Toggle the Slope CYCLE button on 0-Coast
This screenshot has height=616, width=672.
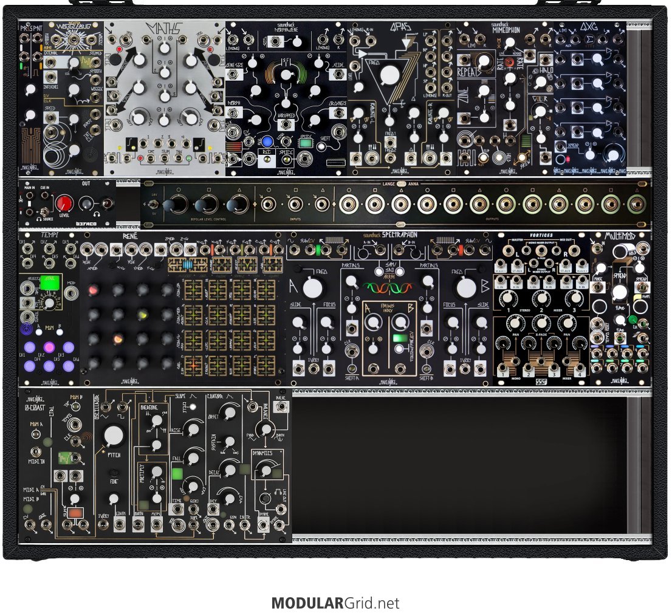click(193, 406)
